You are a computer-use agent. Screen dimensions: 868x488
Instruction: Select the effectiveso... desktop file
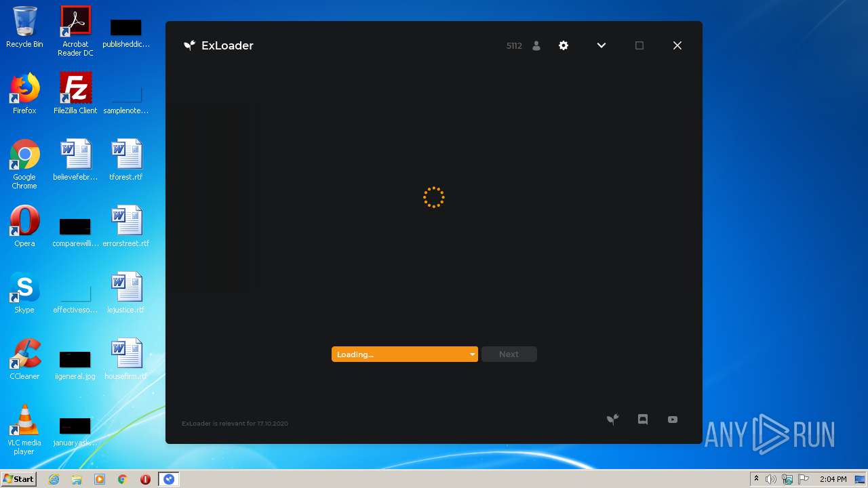tap(75, 298)
